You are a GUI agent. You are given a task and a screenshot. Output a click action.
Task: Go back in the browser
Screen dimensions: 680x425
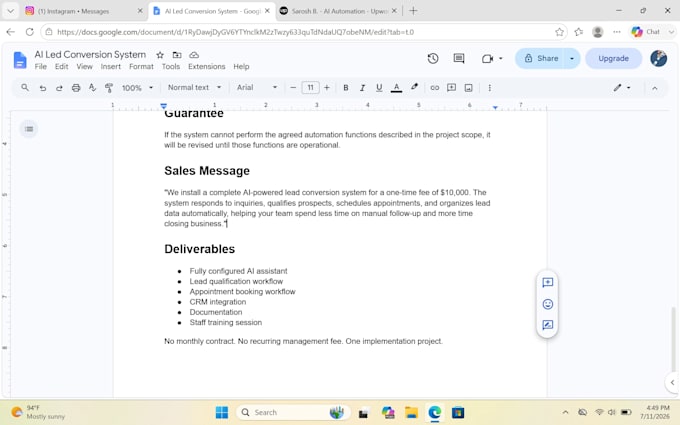[x=11, y=32]
